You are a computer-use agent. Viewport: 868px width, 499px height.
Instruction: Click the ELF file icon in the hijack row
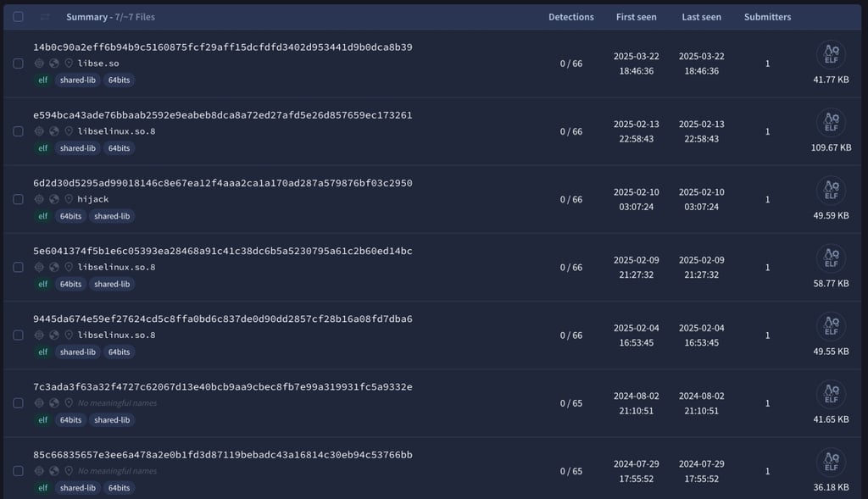[x=831, y=191]
